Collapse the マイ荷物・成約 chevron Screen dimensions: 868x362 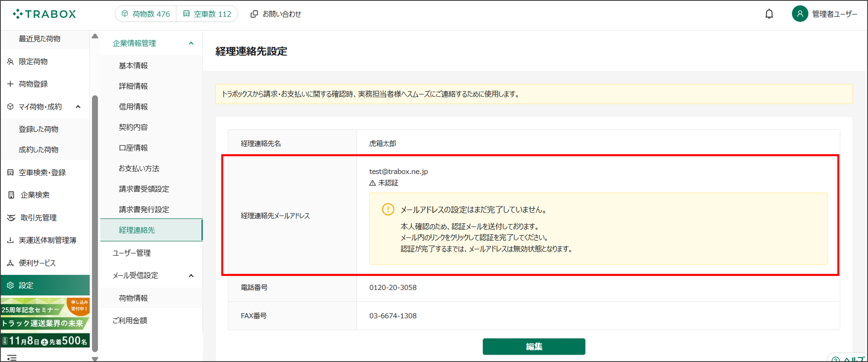pyautogui.click(x=78, y=107)
